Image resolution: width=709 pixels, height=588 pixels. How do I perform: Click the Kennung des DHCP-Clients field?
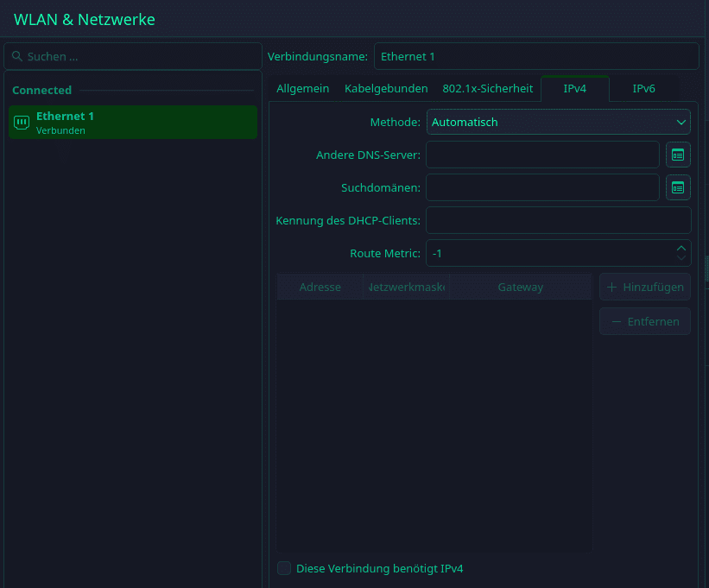pyautogui.click(x=559, y=220)
